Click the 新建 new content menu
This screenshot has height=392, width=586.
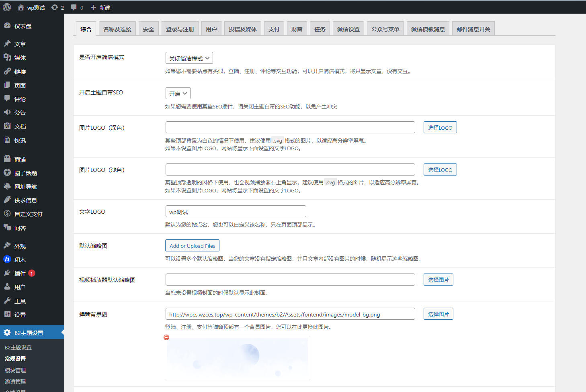point(100,8)
